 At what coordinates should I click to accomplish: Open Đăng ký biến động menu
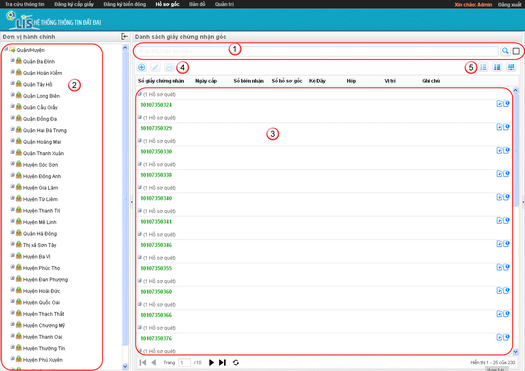(x=125, y=4)
